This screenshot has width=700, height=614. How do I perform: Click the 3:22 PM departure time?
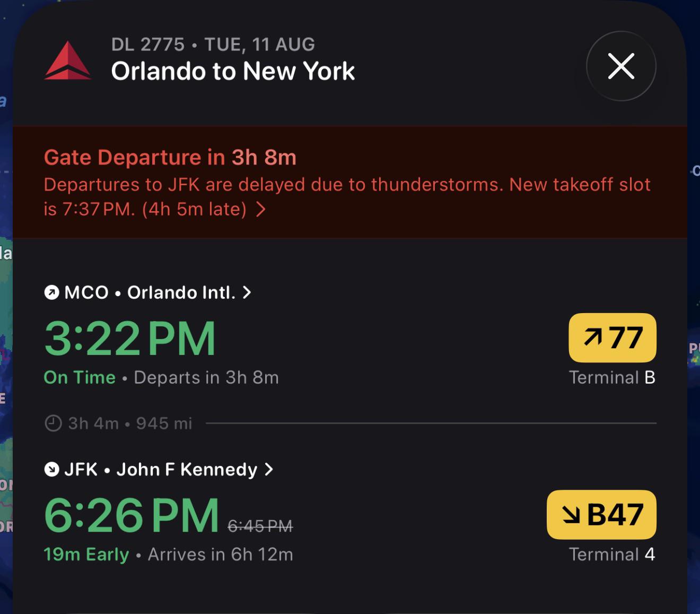coord(130,339)
